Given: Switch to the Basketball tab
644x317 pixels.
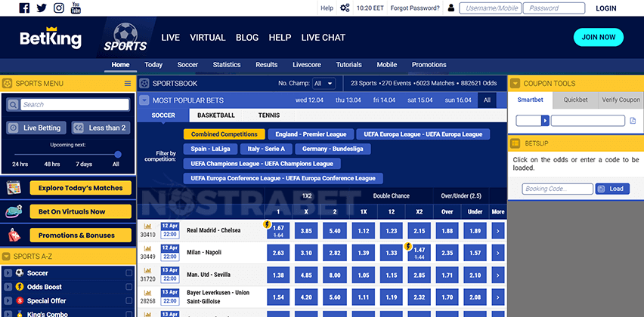Looking at the screenshot, I should [216, 115].
